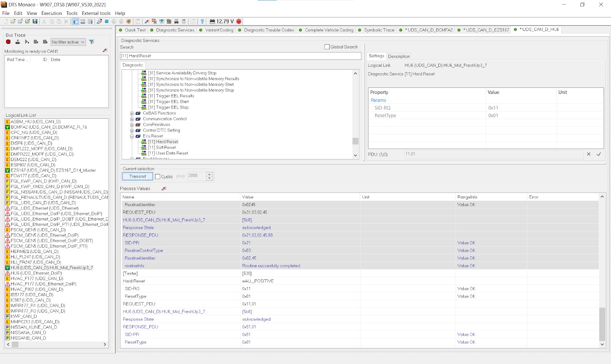
Task: Select HU6 (UDS_Ethernet_DoIP) link entry
Action: point(36,273)
